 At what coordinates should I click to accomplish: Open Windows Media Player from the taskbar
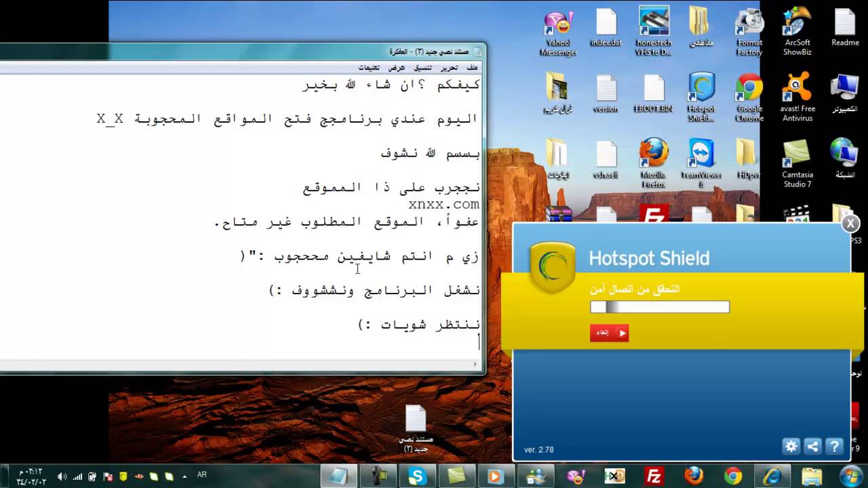tap(496, 476)
